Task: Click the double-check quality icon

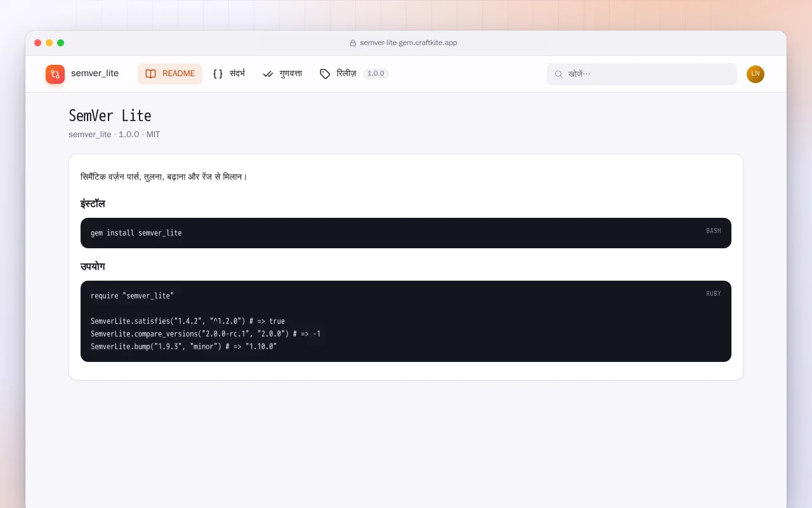Action: coord(268,74)
